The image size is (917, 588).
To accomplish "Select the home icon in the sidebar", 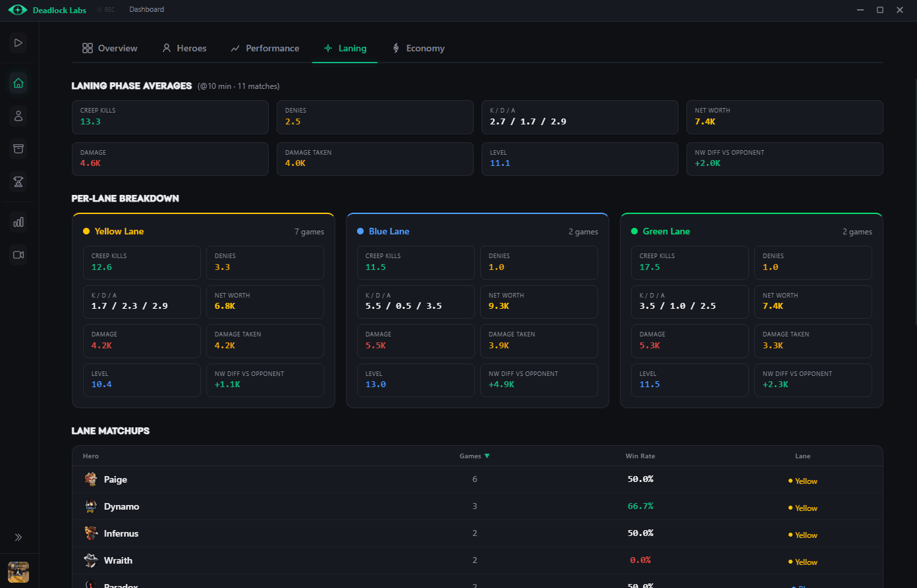I will tap(18, 83).
